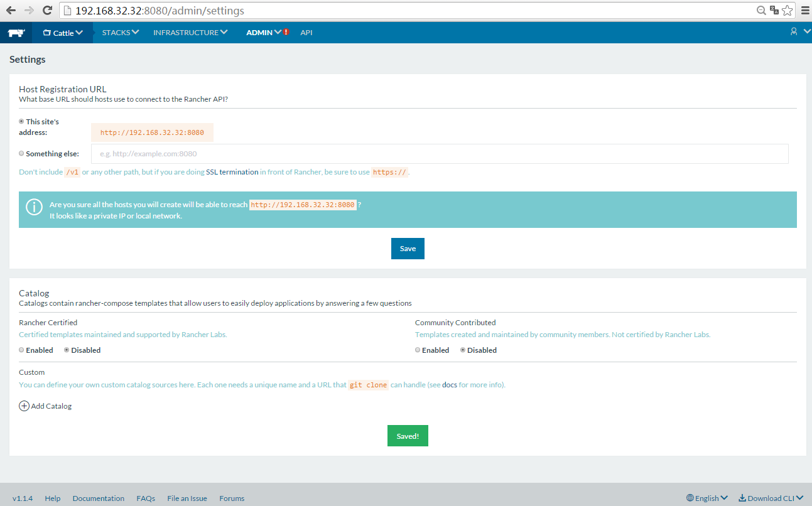Click Add Catalog
Viewport: 812px width, 506px height.
click(45, 406)
